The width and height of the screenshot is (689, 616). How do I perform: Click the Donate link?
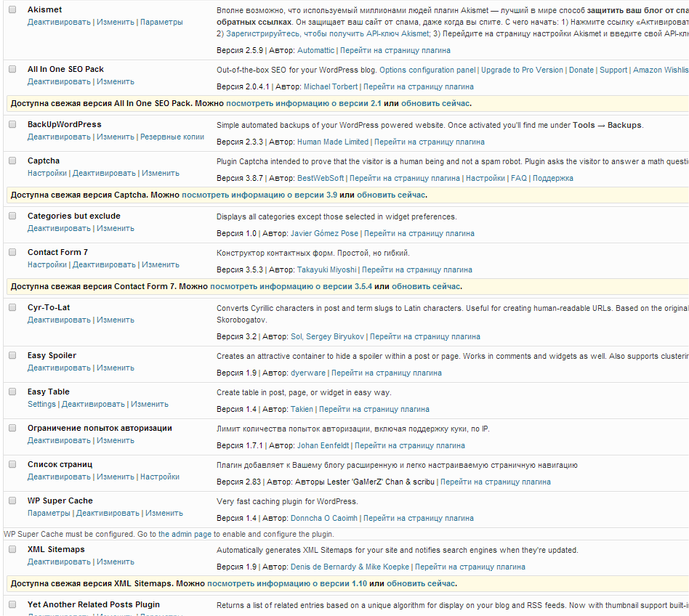[x=581, y=70]
